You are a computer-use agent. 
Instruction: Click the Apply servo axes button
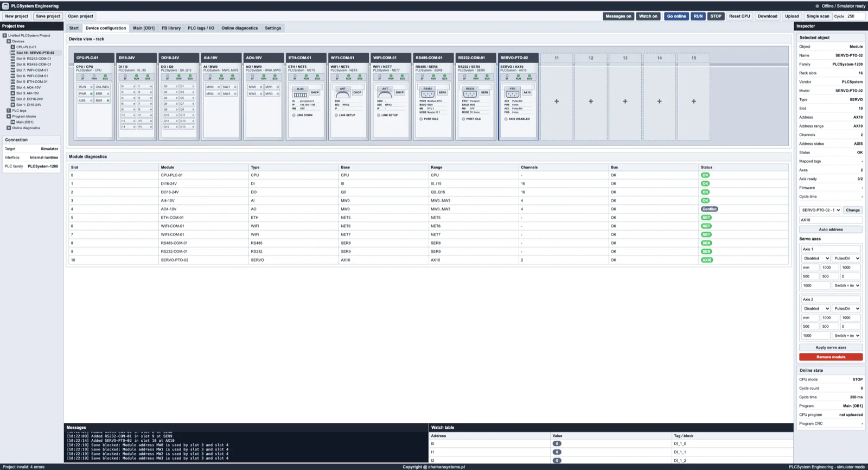click(831, 348)
